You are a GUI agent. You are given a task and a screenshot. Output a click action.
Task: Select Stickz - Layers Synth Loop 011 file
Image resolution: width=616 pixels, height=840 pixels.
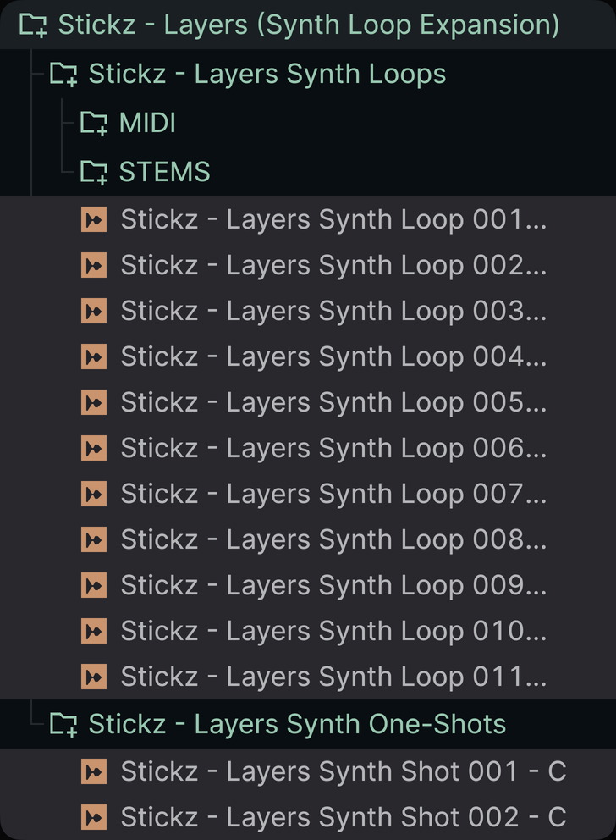click(x=308, y=677)
